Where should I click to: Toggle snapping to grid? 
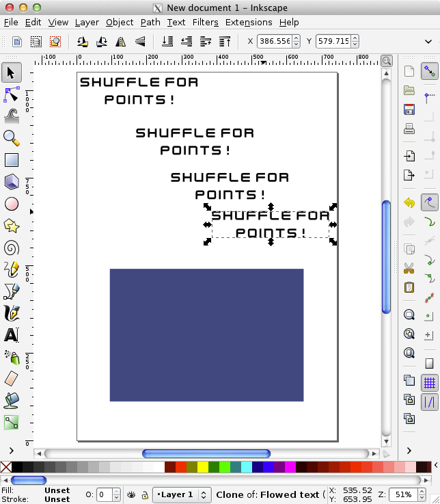[429, 382]
